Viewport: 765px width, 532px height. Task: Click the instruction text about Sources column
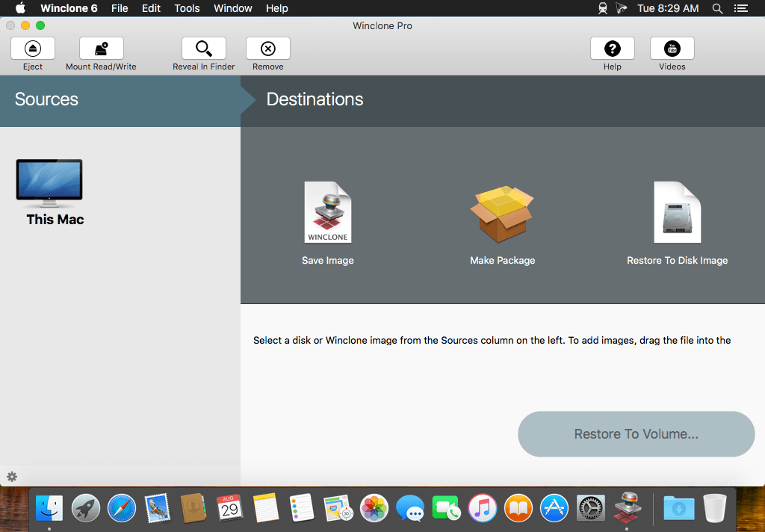point(492,340)
